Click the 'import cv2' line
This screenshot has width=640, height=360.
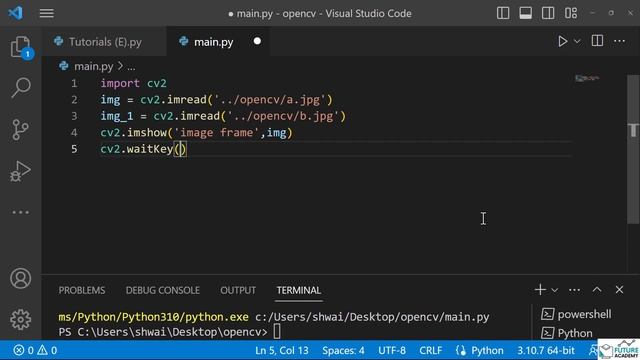133,83
